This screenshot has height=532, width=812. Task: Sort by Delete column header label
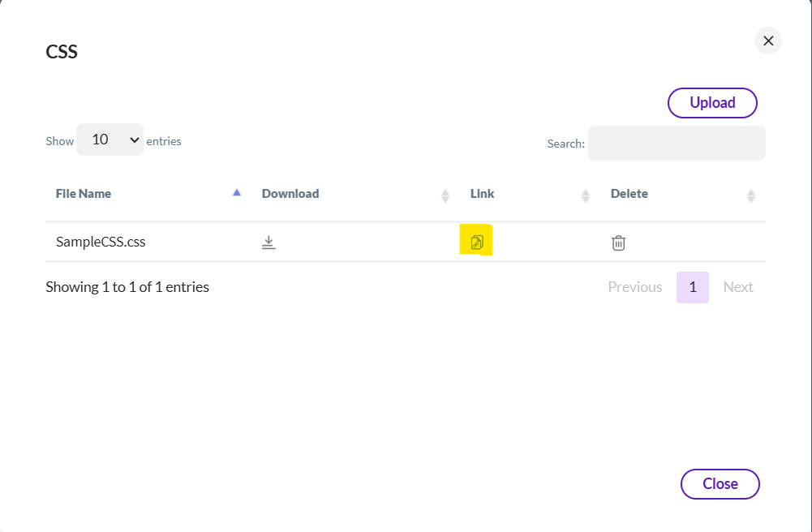[629, 194]
